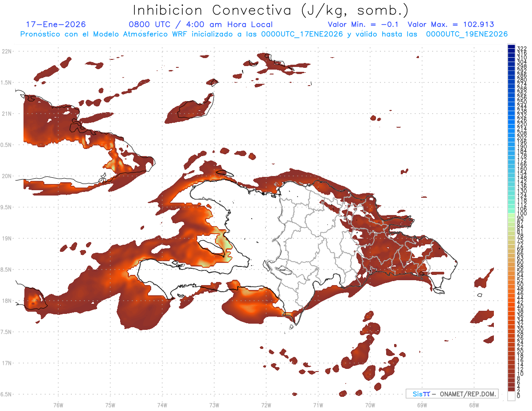Click the pale green swatch beside the 100 label
The image size is (532, 411).
coord(511,216)
